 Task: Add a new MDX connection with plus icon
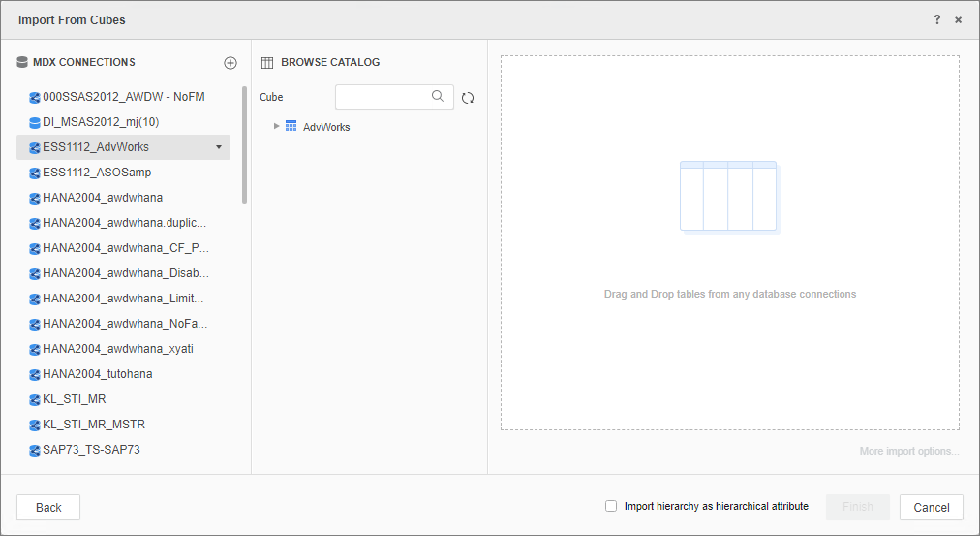tap(230, 63)
